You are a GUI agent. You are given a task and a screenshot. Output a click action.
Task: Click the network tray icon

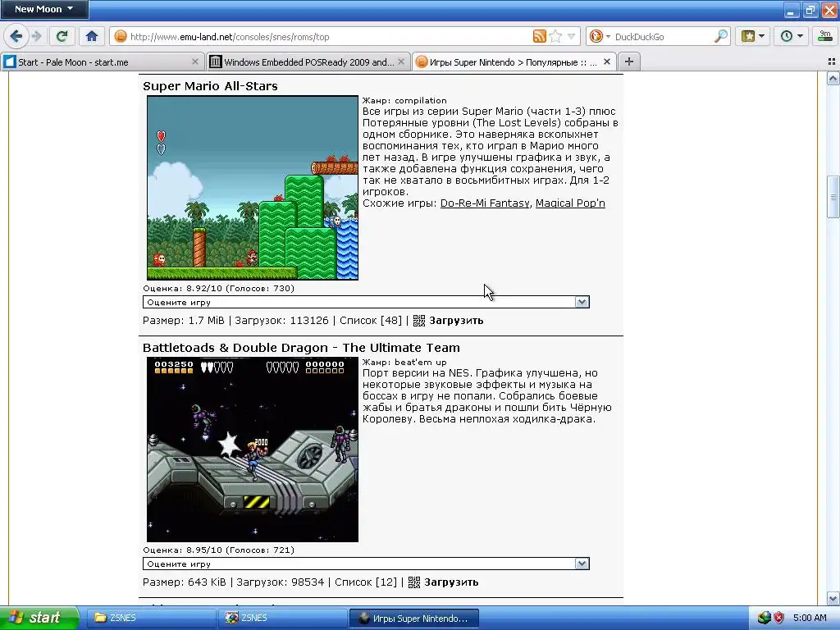765,618
